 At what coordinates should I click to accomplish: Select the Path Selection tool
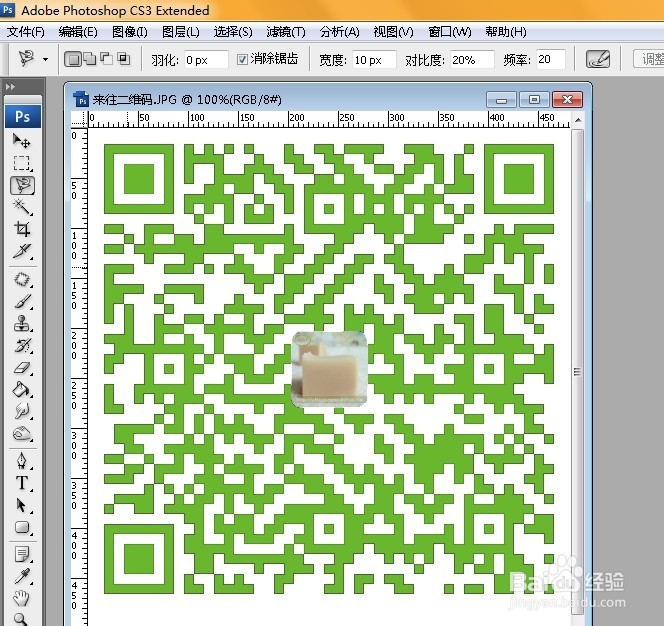click(x=22, y=505)
